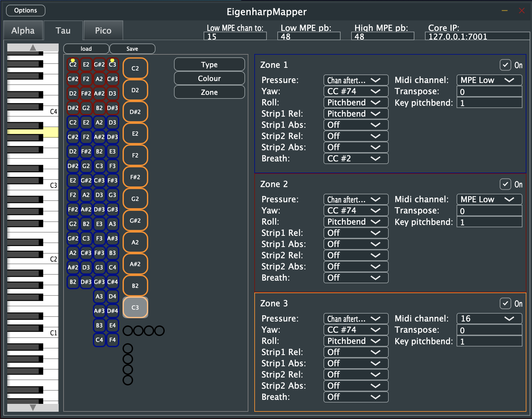This screenshot has height=419, width=532.
Task: Click the piano keyboard scroll-down arrow
Action: pyautogui.click(x=33, y=407)
